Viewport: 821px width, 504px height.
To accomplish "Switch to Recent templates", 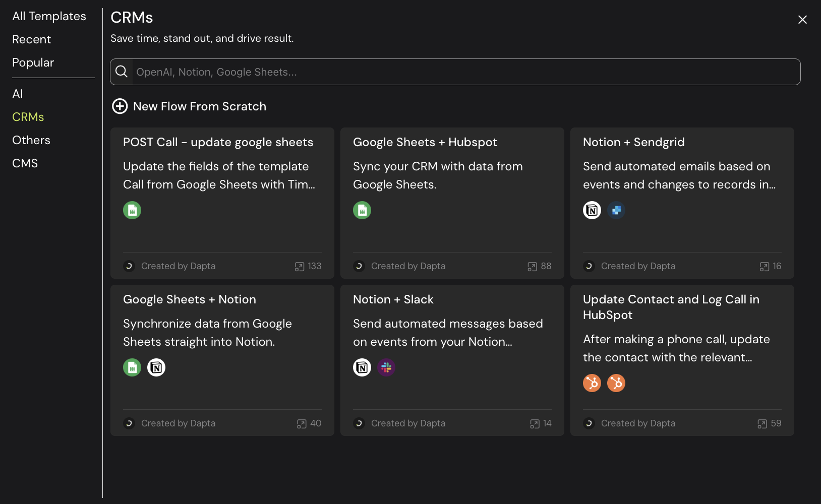I will point(31,39).
